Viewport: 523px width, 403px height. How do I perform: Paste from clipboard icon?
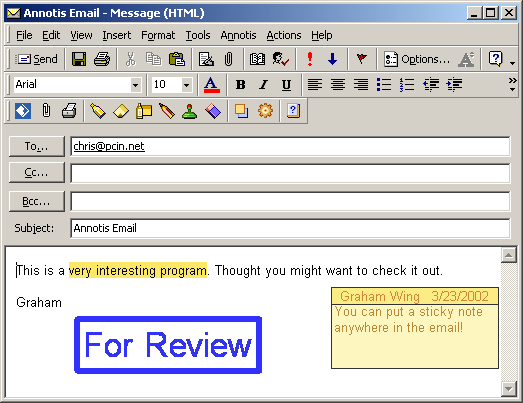[x=177, y=59]
